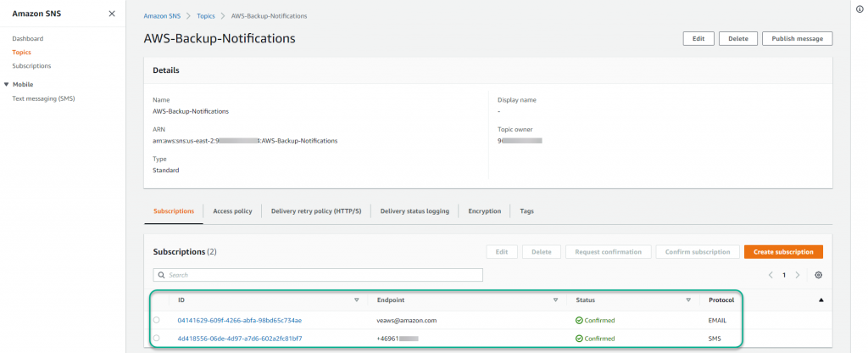Click Delete topic button
Image resolution: width=868 pixels, height=353 pixels.
coord(738,39)
